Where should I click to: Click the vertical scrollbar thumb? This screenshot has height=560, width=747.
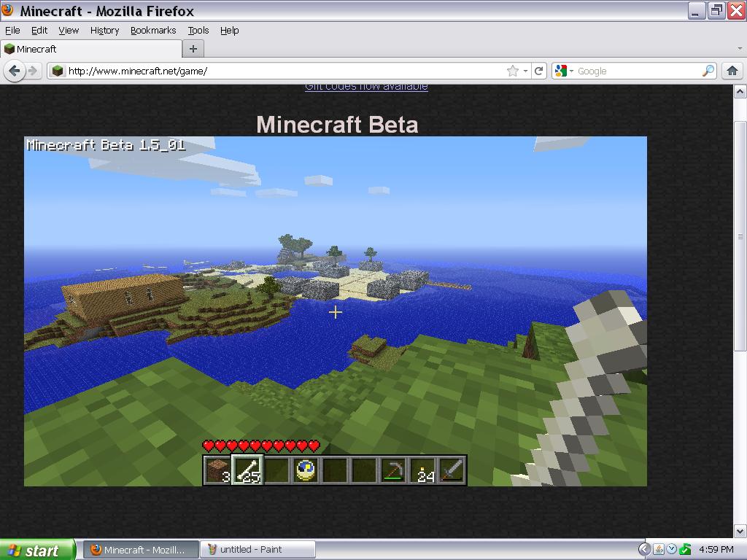click(740, 237)
